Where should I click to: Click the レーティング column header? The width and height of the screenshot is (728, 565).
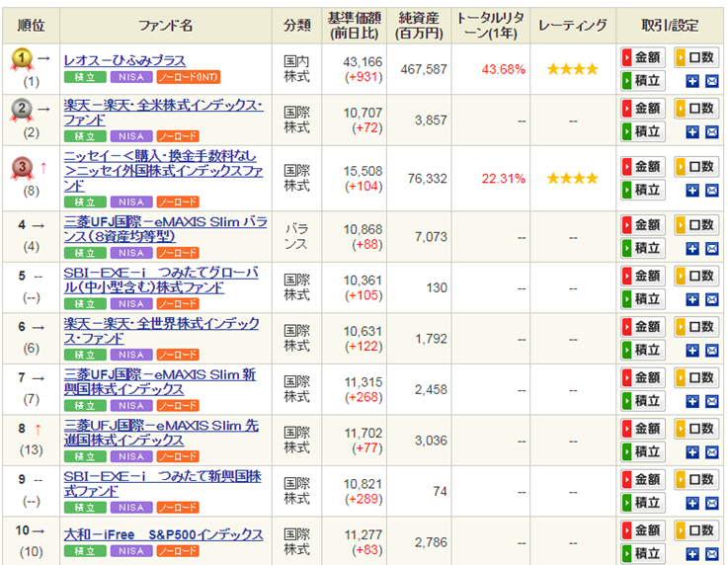coord(573,26)
